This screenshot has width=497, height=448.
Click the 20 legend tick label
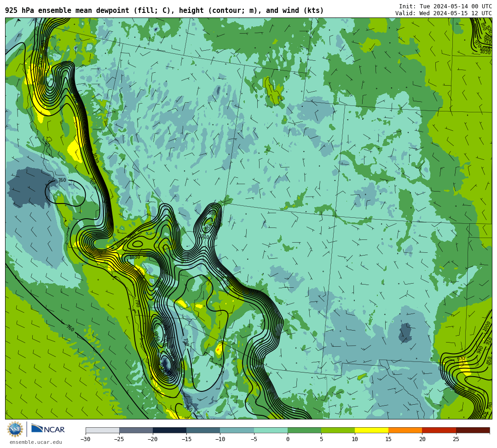[422, 439]
